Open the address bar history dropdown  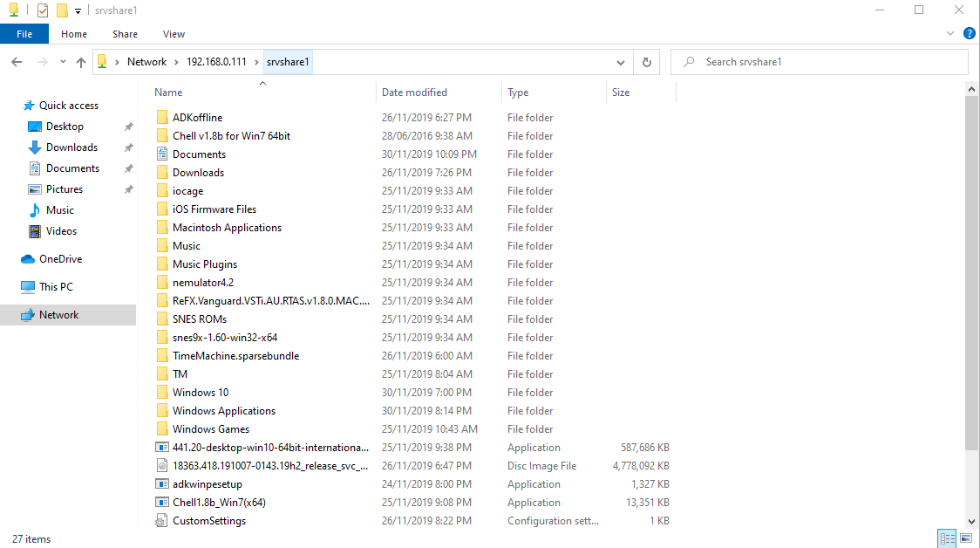click(621, 62)
